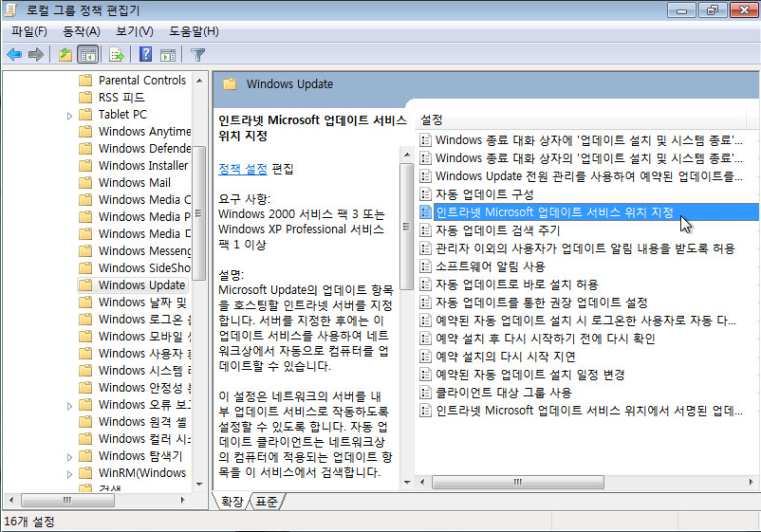The height and width of the screenshot is (532, 761).
Task: Click the 정책 설정 edit link
Action: point(242,168)
